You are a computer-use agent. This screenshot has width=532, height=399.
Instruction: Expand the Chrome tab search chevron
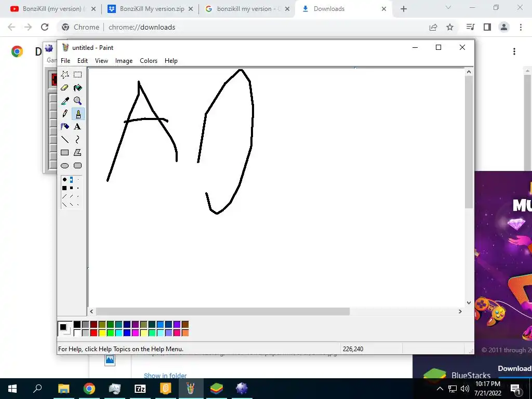click(x=448, y=7)
